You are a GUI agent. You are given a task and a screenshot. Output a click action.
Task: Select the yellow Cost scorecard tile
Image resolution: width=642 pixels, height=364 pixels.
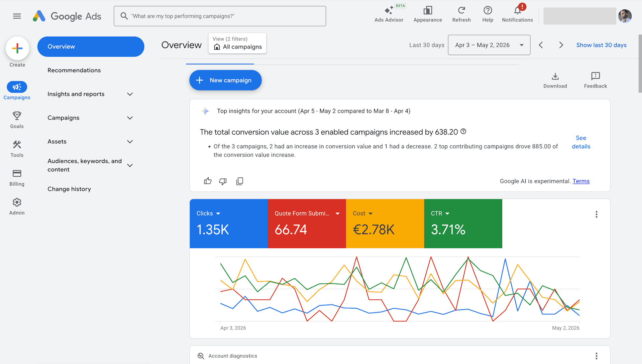(385, 224)
